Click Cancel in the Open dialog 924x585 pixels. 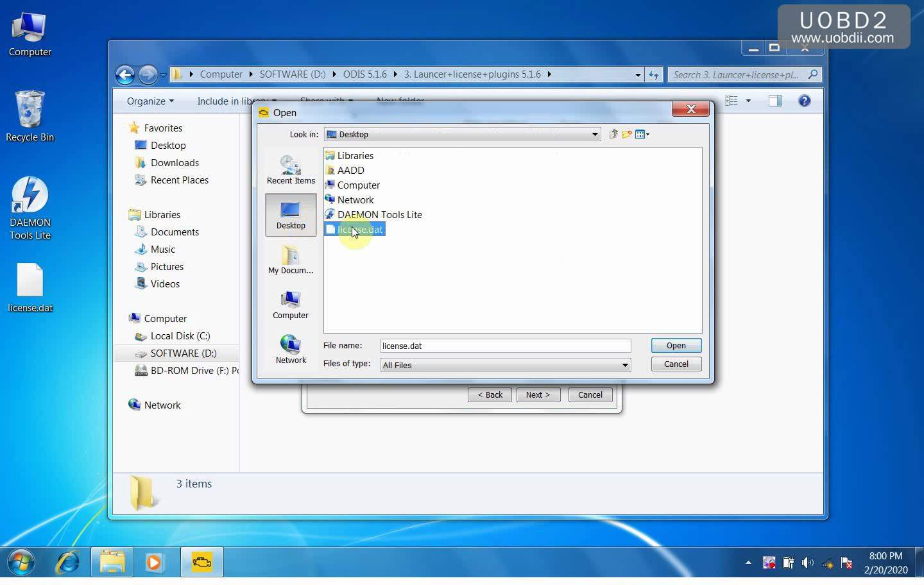click(x=676, y=364)
